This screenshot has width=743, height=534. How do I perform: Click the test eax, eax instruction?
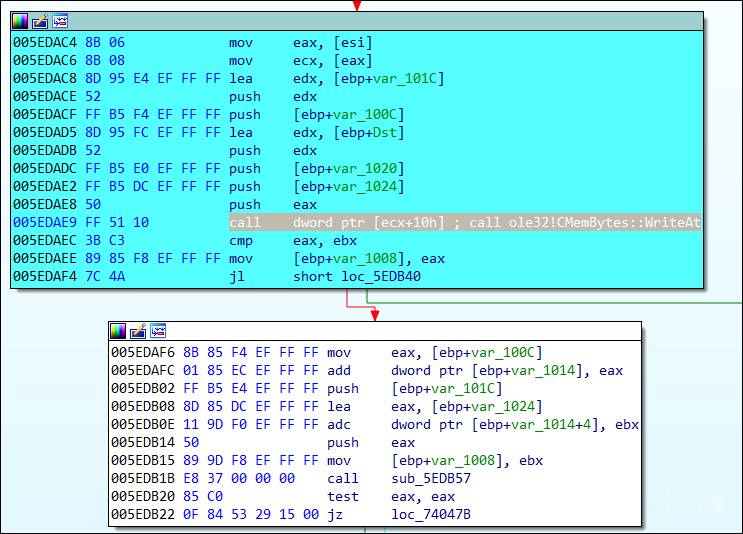(x=391, y=496)
